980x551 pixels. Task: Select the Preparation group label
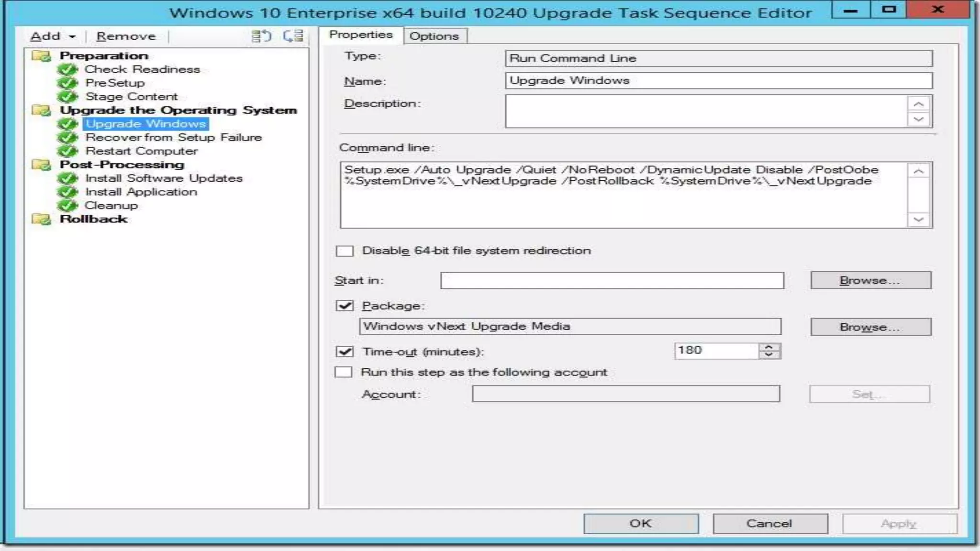pyautogui.click(x=104, y=55)
